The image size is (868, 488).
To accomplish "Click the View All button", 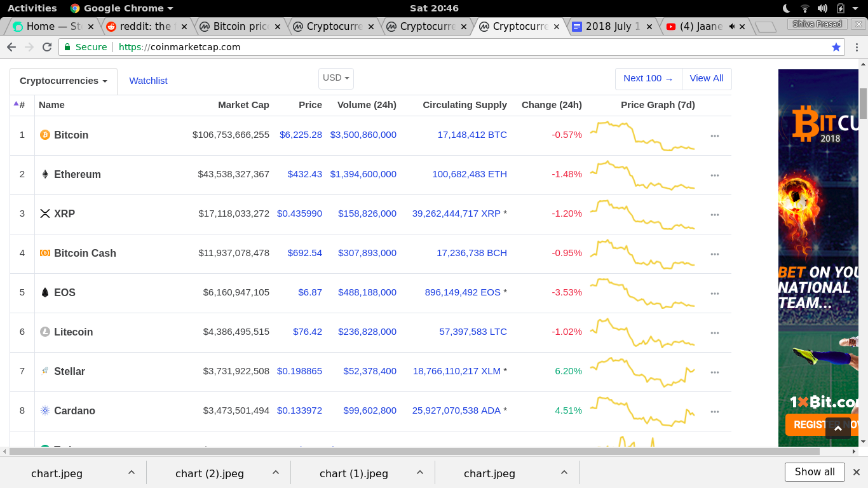I will coord(707,79).
